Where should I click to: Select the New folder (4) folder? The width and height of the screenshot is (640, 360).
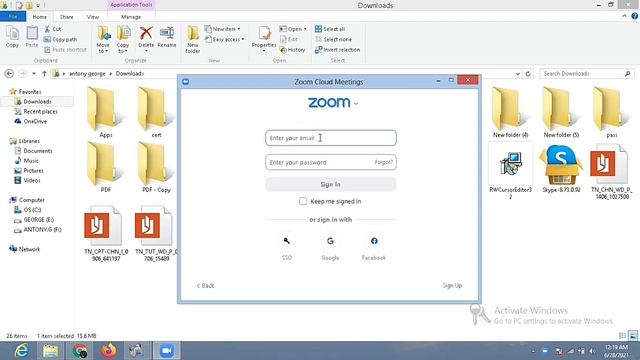tap(511, 112)
